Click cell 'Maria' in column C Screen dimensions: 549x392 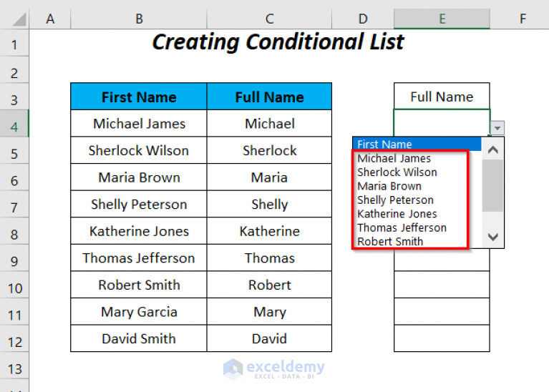tap(269, 177)
